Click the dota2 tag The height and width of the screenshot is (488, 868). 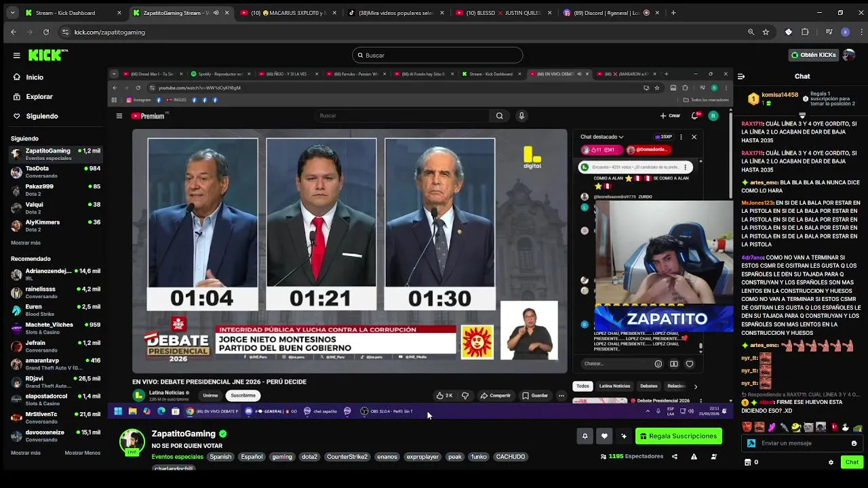coord(309,457)
